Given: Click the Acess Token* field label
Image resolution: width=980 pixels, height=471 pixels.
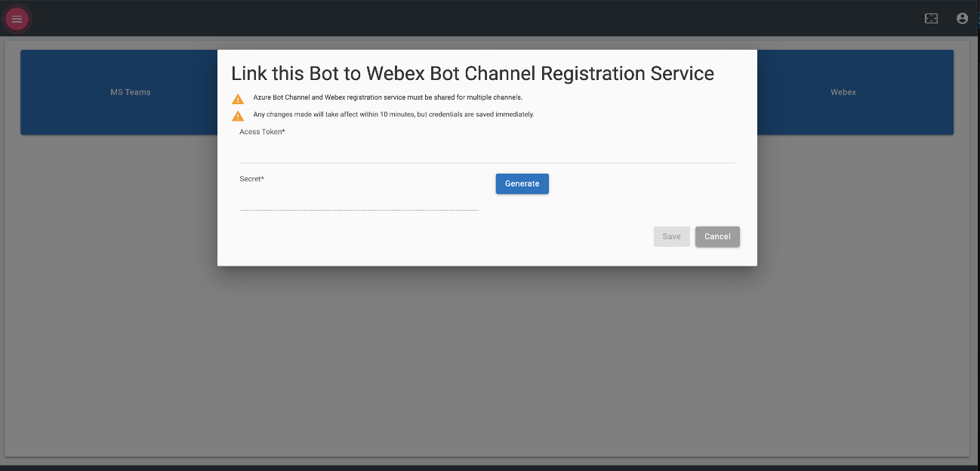Looking at the screenshot, I should [x=262, y=132].
